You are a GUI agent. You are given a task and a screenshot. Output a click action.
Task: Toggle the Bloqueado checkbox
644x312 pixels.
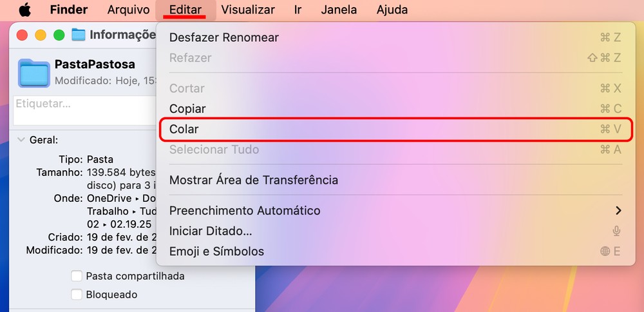click(x=77, y=295)
